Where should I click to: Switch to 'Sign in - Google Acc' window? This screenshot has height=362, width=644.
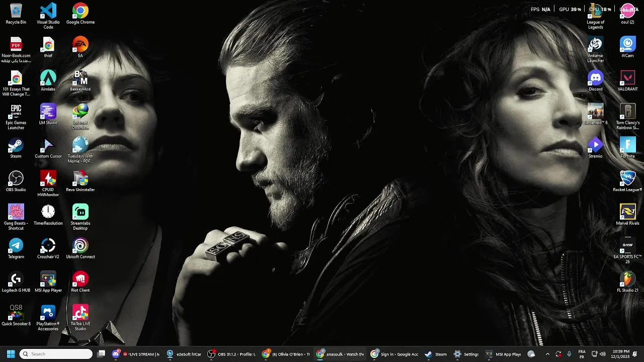point(394,354)
